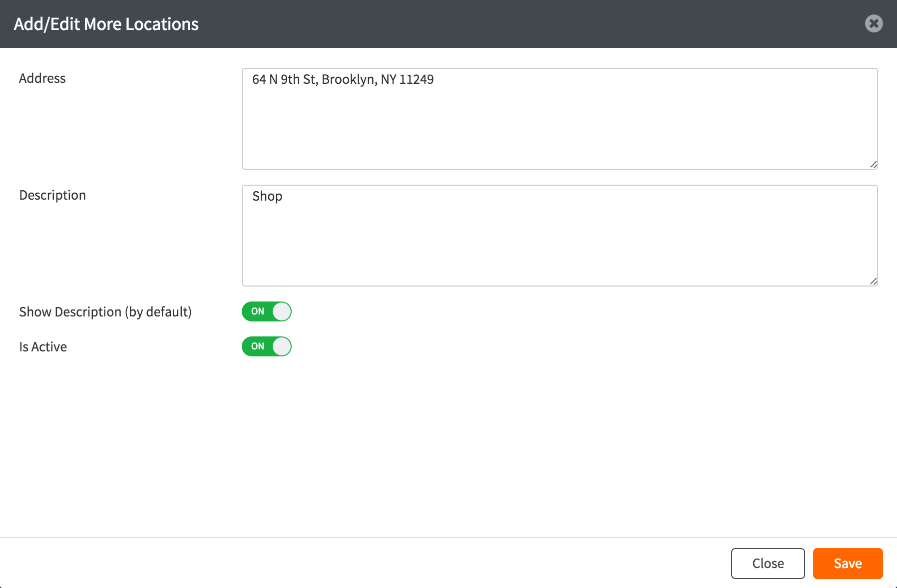897x588 pixels.
Task: Click the ON text of Is Active switch
Action: [257, 346]
